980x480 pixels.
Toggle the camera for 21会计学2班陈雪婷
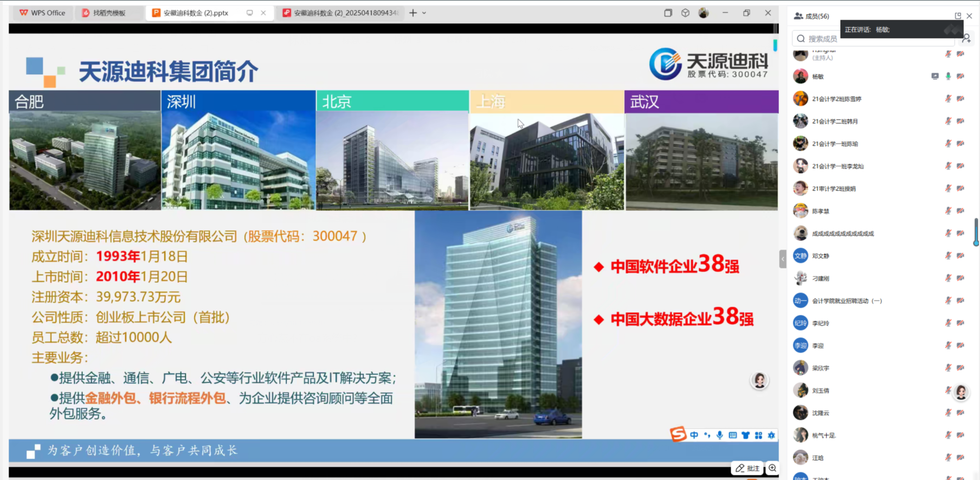pyautogui.click(x=960, y=99)
